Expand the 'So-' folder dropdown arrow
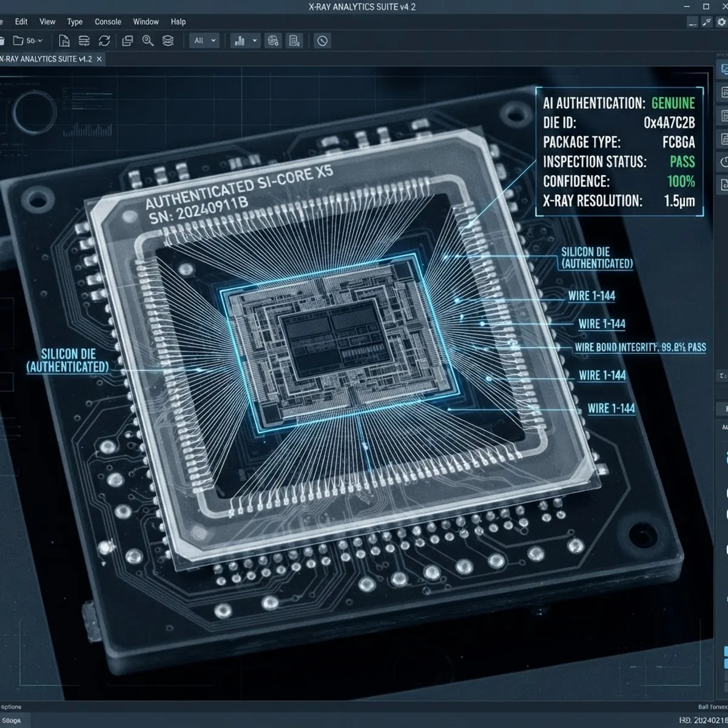This screenshot has height=728, width=728. (40, 41)
